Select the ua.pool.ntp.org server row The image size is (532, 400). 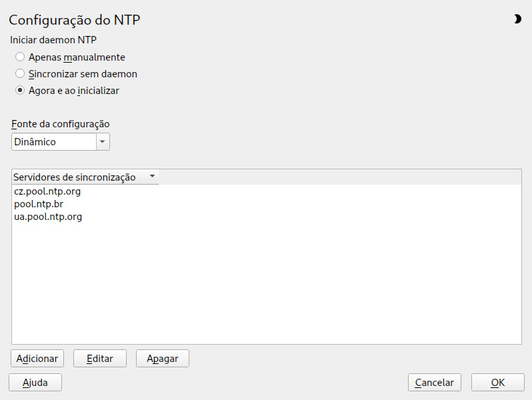[x=267, y=217]
